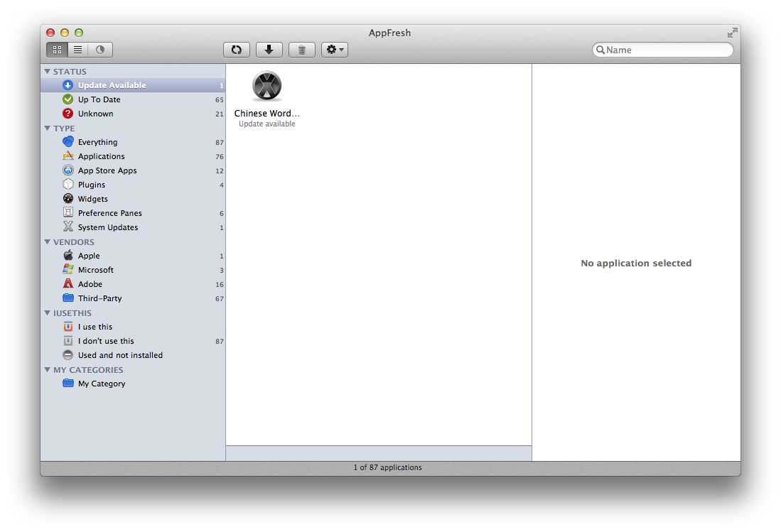The width and height of the screenshot is (781, 532).
Task: Select the Update Available row label
Action: (x=112, y=85)
